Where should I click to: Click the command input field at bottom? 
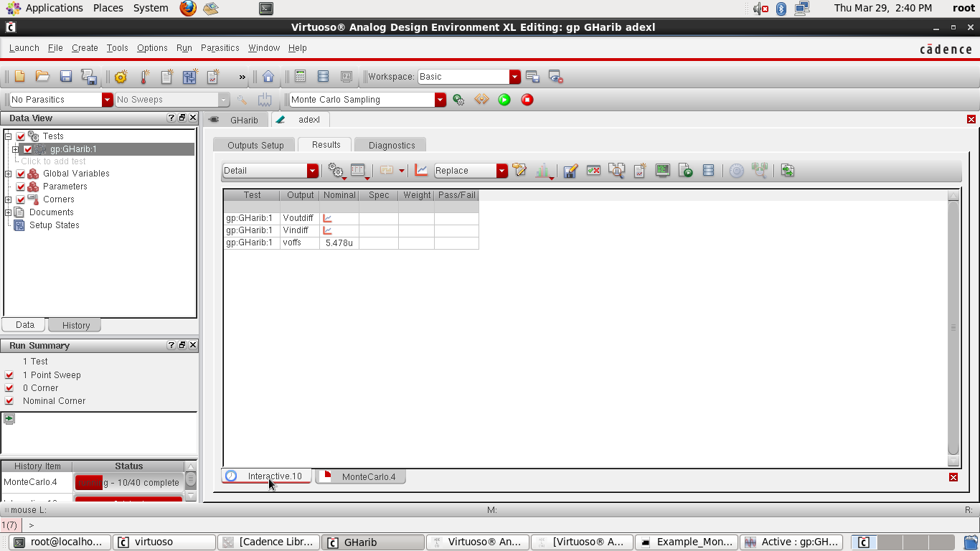tap(502, 525)
